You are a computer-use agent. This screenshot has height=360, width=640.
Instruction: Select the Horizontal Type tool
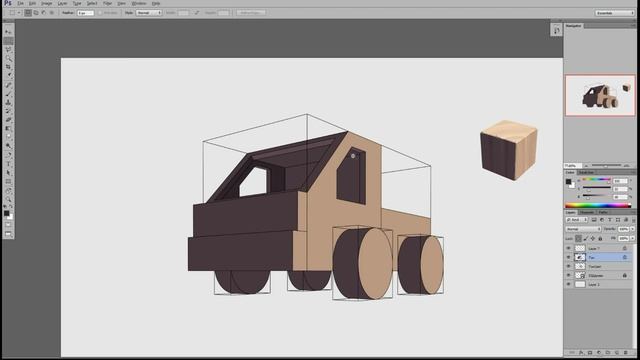(8, 164)
